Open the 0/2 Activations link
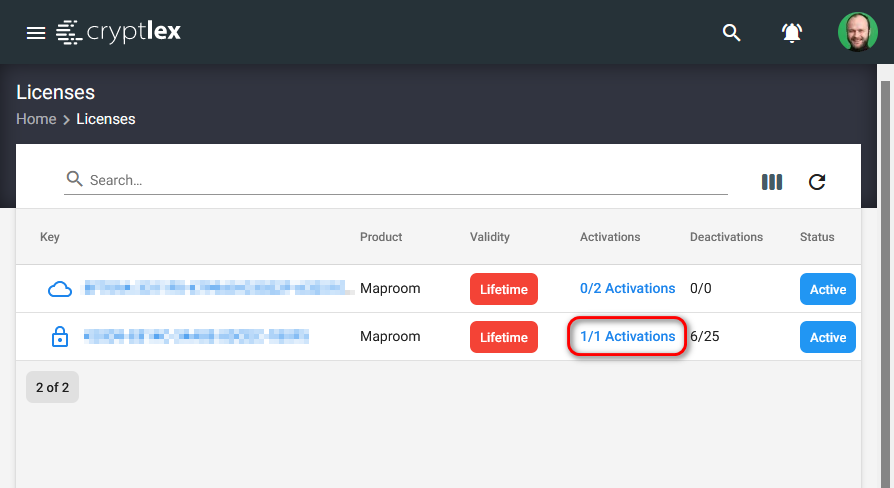The height and width of the screenshot is (488, 894). [627, 288]
